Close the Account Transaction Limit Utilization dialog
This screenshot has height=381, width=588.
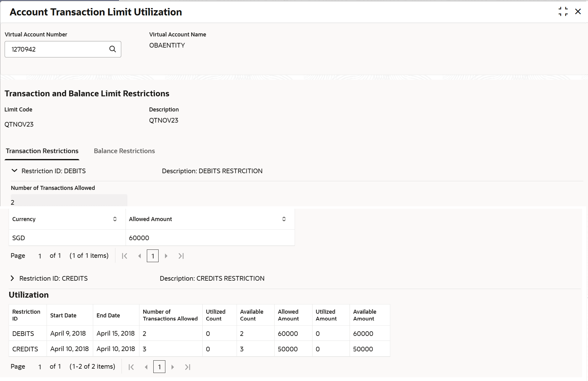578,12
